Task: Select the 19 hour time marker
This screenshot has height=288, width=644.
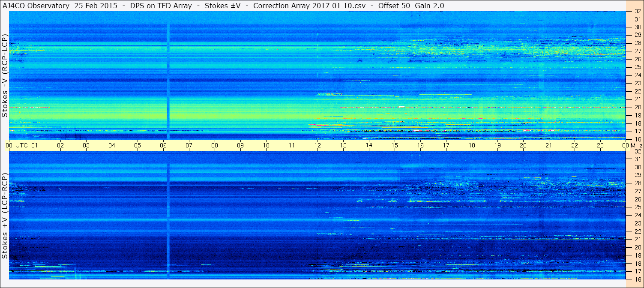Action: click(497, 145)
